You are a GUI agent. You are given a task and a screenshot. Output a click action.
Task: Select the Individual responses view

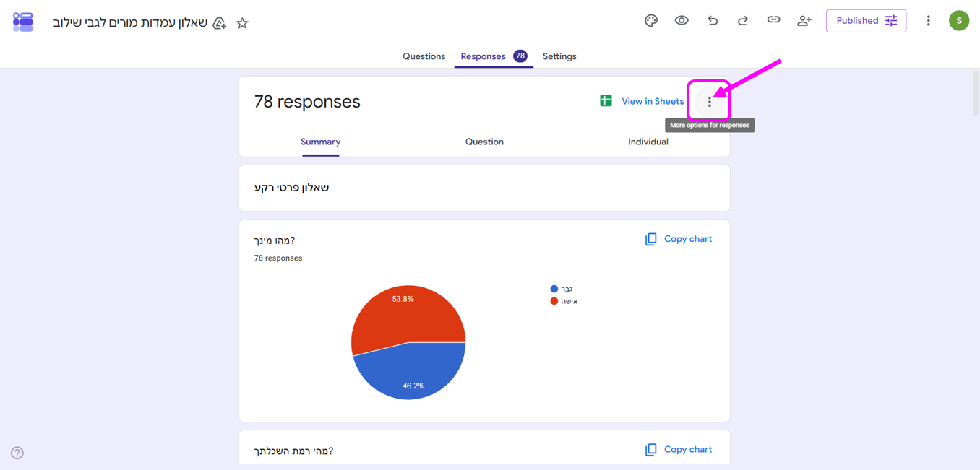click(648, 142)
